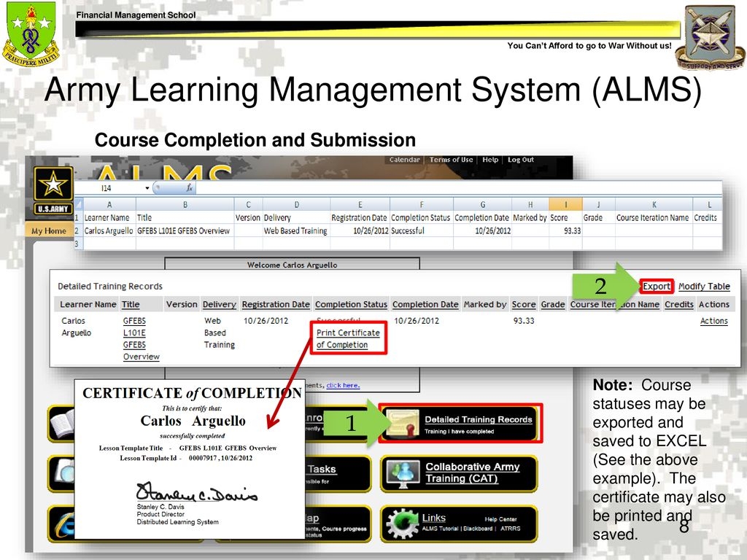Image resolution: width=747 pixels, height=560 pixels.
Task: Open the GFEBS L101E GFEBS Overview title link
Action: (141, 338)
